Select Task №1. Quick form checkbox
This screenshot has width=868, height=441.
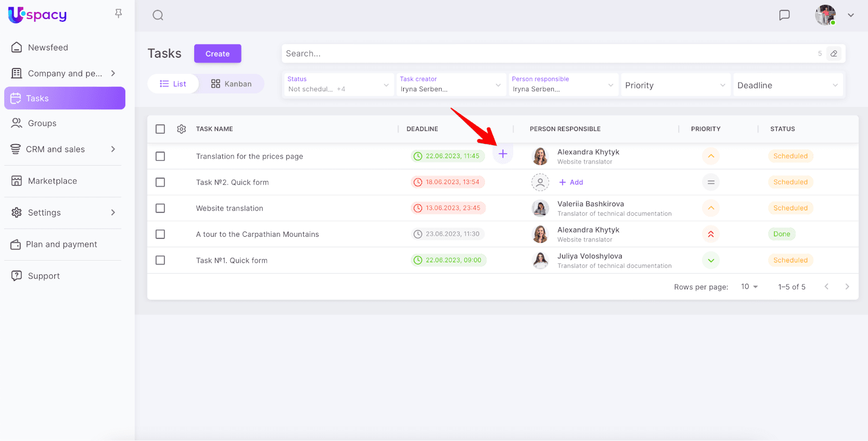pos(160,261)
